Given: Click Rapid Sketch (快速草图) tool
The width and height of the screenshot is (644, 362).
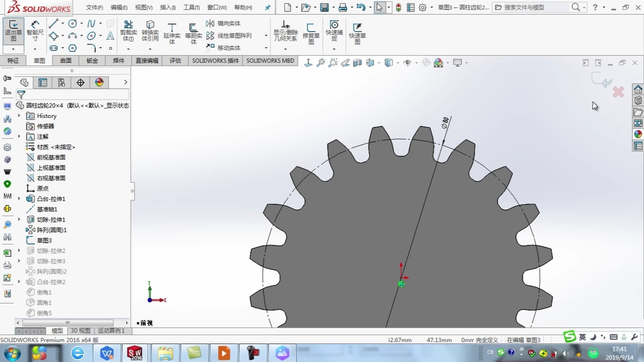Looking at the screenshot, I should click(x=357, y=33).
